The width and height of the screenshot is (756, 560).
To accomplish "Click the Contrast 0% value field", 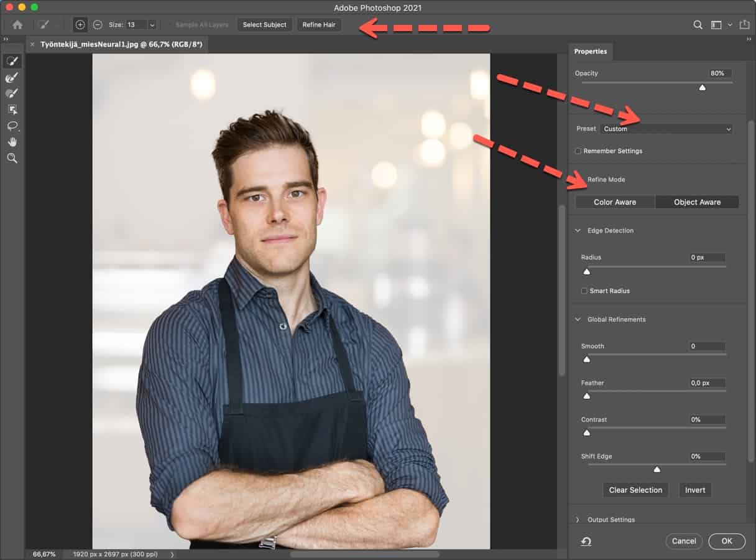I will 708,420.
